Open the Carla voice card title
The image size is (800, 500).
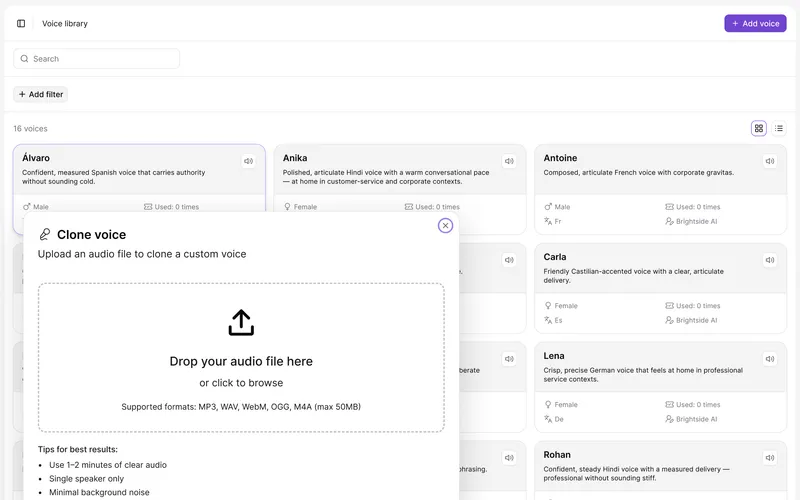(555, 257)
